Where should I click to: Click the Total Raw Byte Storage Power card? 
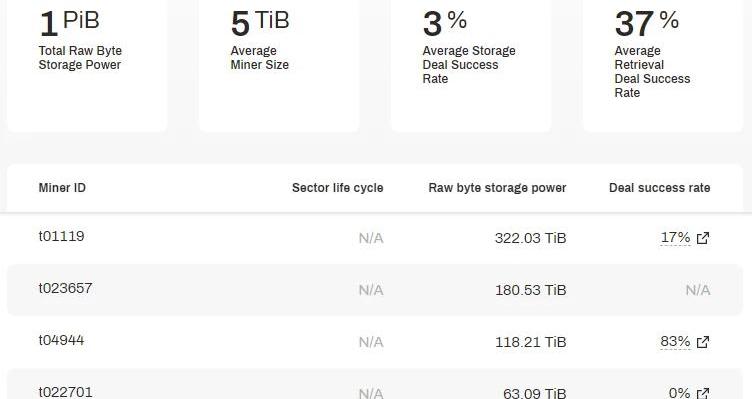click(87, 66)
